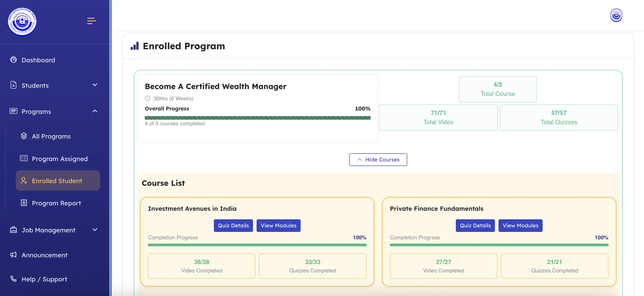Click the Hide Courses button
Image resolution: width=644 pixels, height=296 pixels.
tap(378, 159)
